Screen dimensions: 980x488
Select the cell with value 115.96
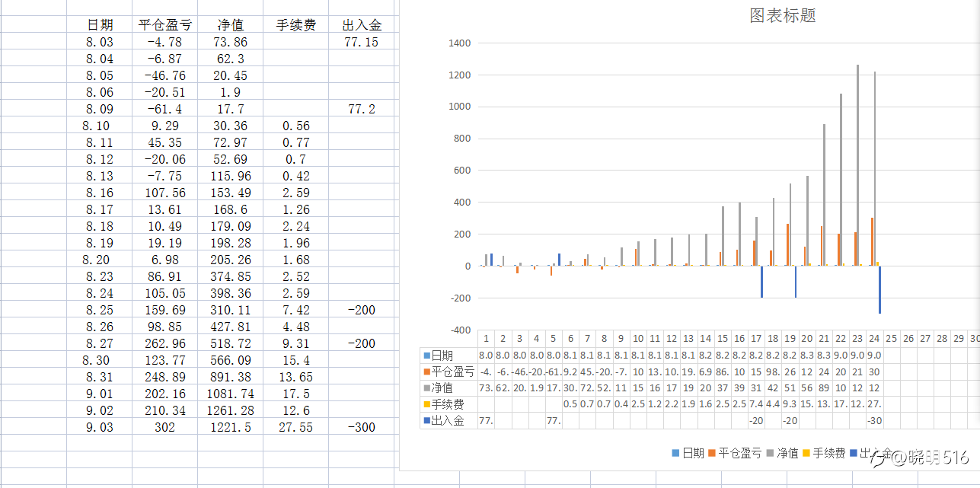[230, 176]
